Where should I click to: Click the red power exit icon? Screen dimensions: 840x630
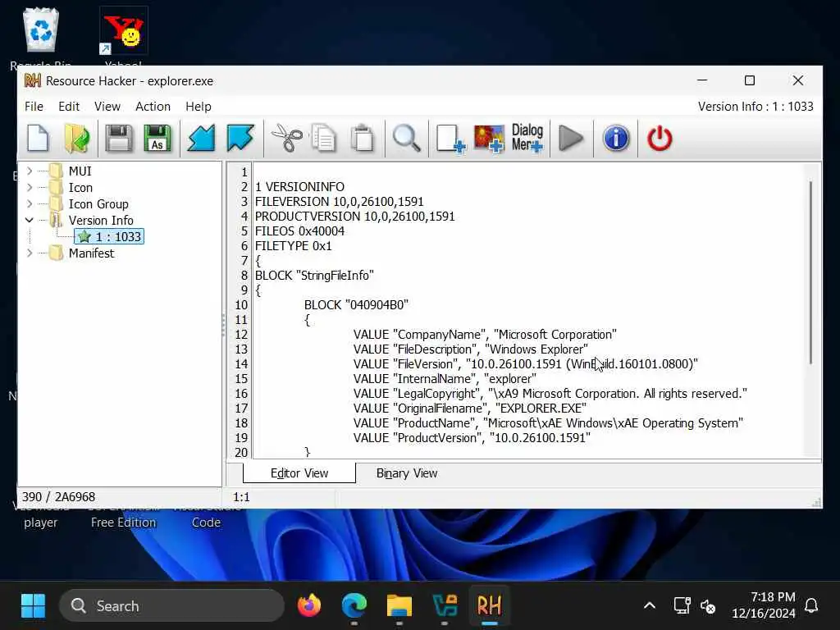[660, 138]
